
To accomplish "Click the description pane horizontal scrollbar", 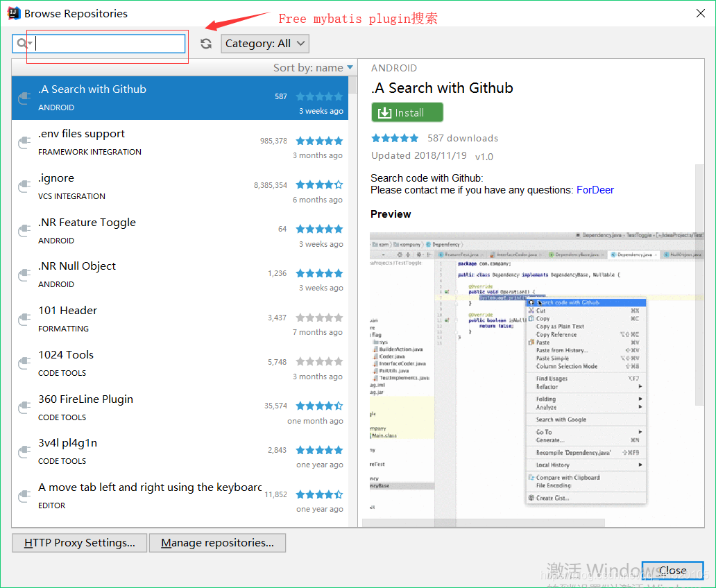I will (484, 523).
